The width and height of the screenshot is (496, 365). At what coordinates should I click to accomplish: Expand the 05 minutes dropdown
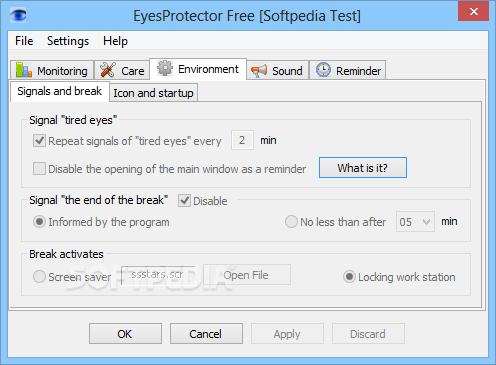[x=415, y=222]
